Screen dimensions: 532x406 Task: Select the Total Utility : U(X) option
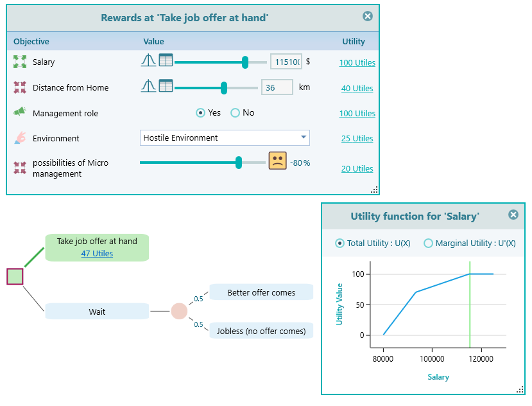click(x=339, y=243)
